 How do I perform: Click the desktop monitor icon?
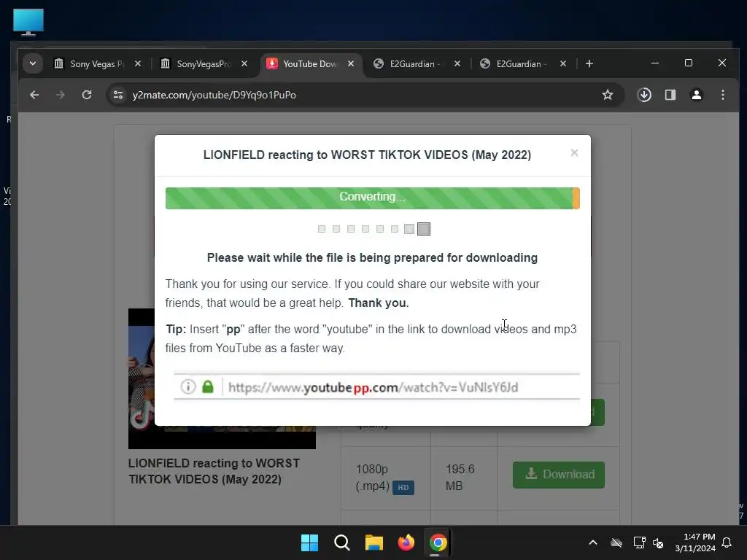28,22
